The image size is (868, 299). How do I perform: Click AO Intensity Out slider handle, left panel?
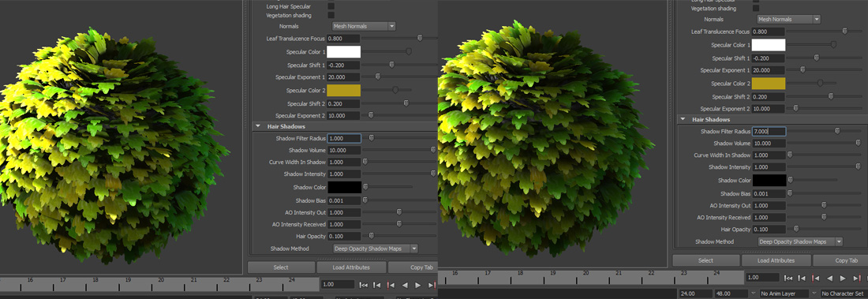point(399,211)
